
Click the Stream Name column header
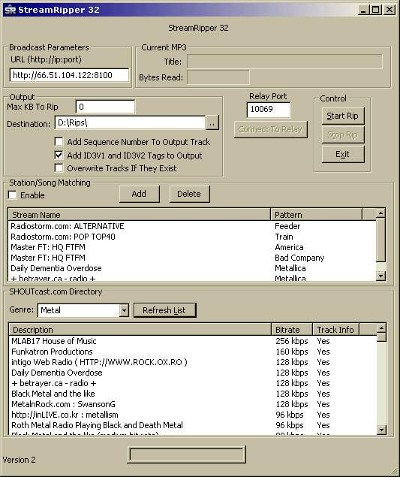pos(139,215)
